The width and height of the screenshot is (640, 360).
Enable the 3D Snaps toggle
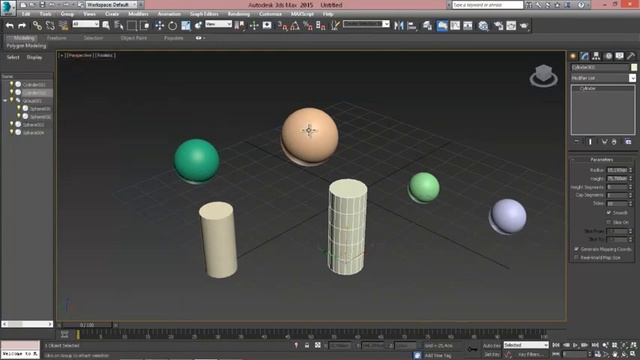(x=282, y=26)
